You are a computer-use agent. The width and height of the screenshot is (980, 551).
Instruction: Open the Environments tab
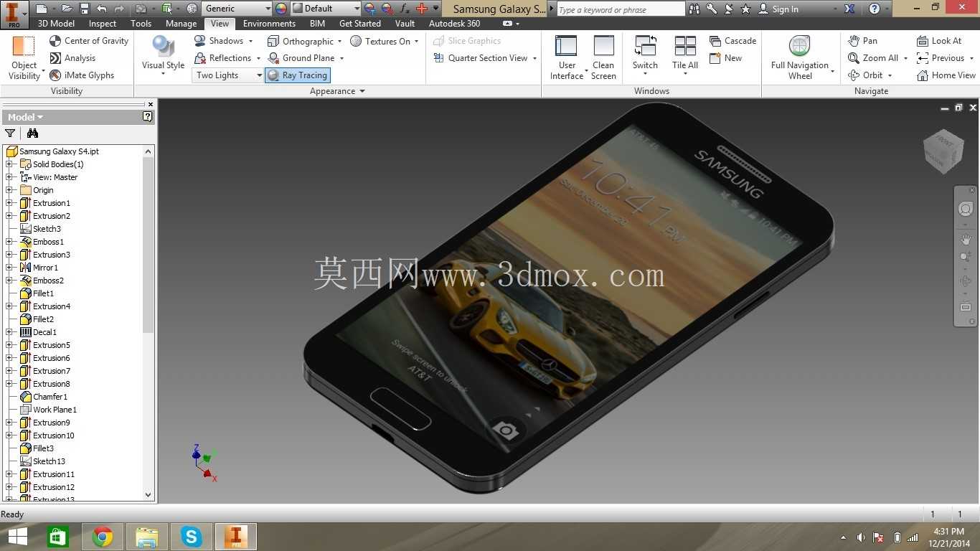269,24
